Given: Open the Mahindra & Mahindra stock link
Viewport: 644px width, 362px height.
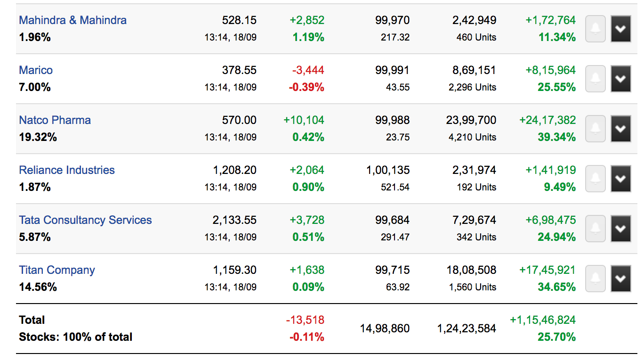Looking at the screenshot, I should coord(72,20).
